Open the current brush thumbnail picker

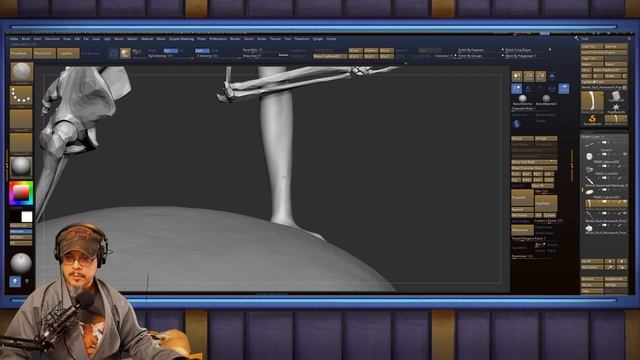(21, 73)
